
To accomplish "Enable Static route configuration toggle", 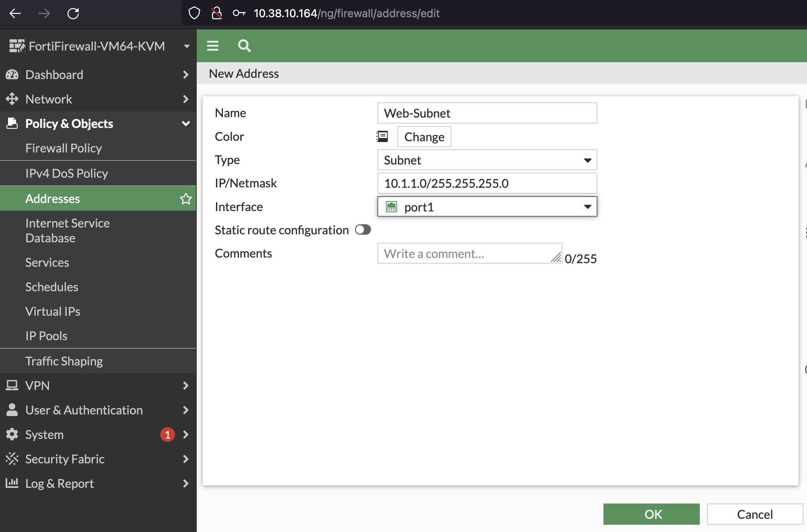I will pyautogui.click(x=363, y=230).
